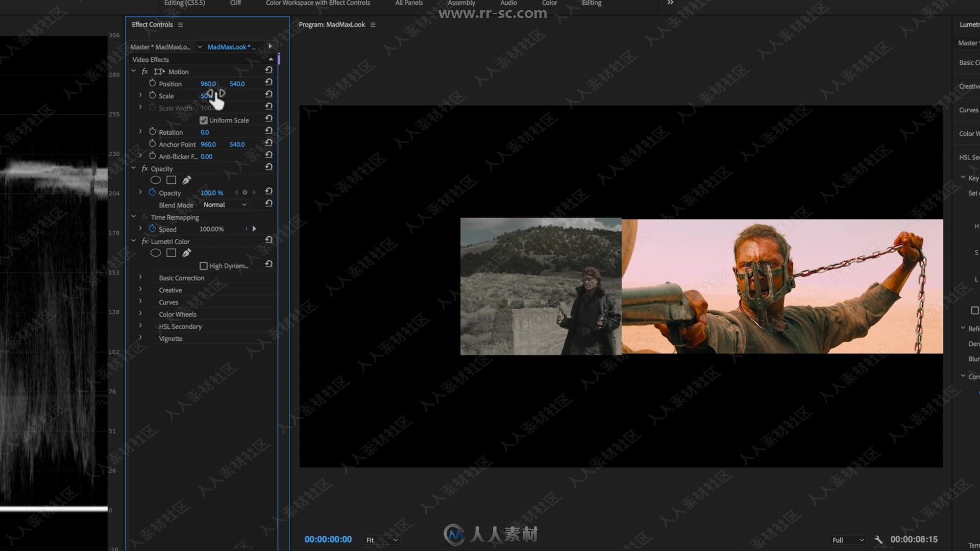Click the pen mask icon under Lumetri Color
Viewport: 980px width, 551px height.
(x=186, y=253)
